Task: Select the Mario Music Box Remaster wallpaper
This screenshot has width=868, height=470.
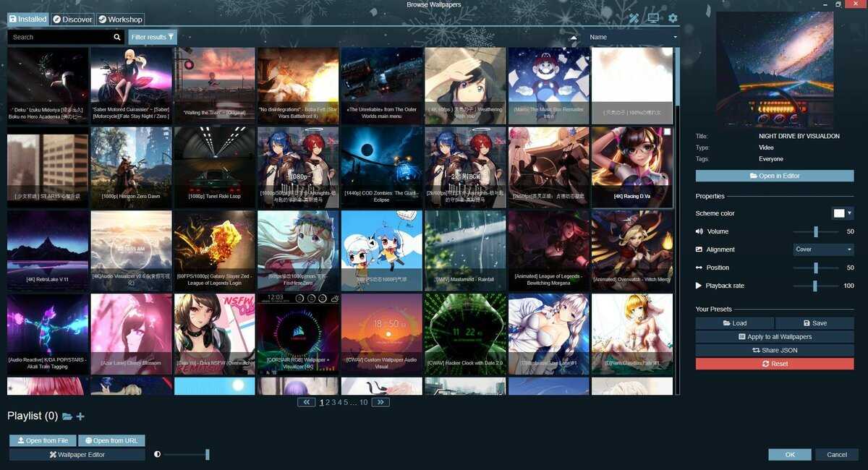Action: click(548, 86)
